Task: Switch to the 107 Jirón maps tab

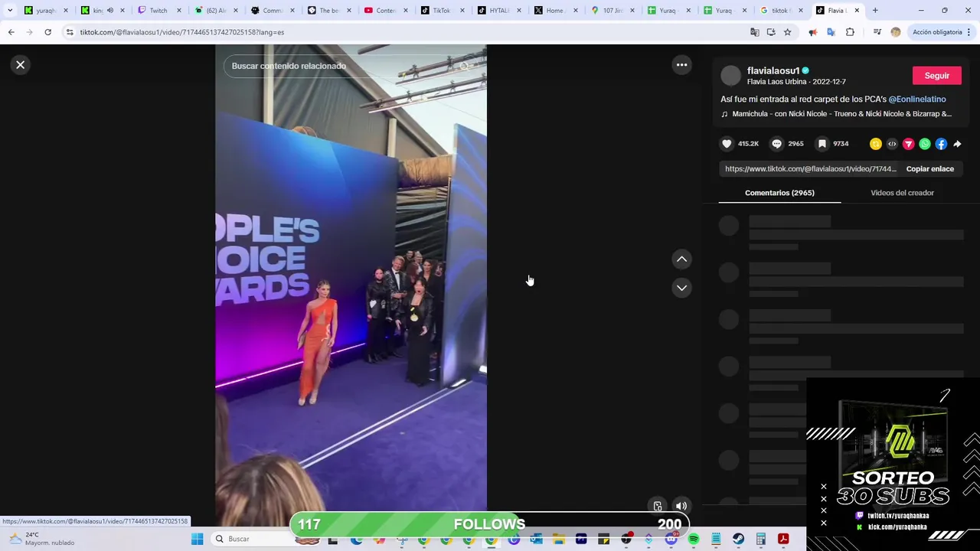Action: [x=612, y=11]
